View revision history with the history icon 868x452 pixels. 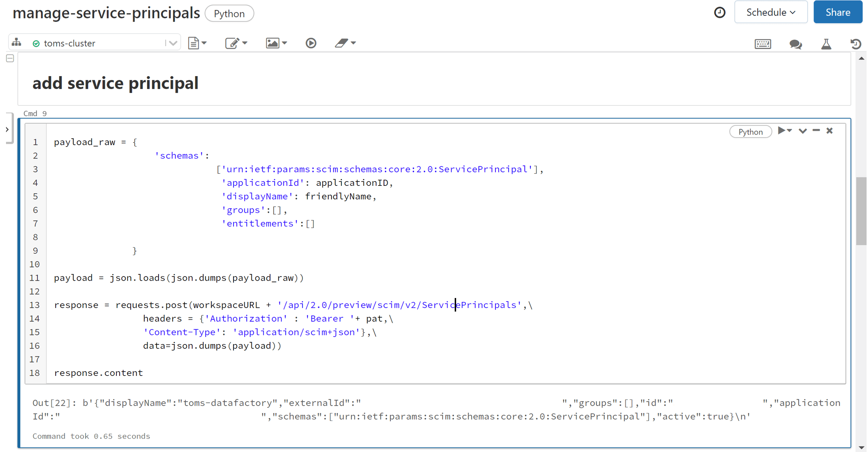(856, 44)
